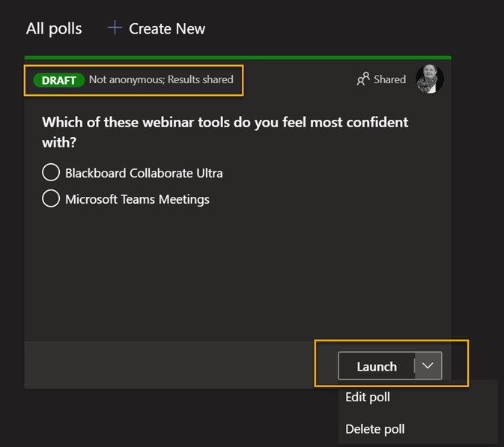
Task: Click the Microsoft Teams Meetings option label
Action: coord(137,199)
